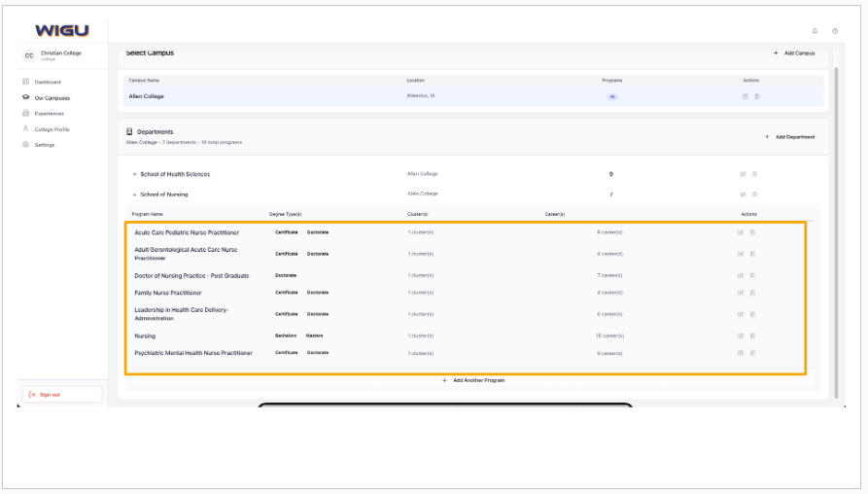Image resolution: width=868 pixels, height=494 pixels.
Task: Click the help icon in top bar
Action: [835, 31]
